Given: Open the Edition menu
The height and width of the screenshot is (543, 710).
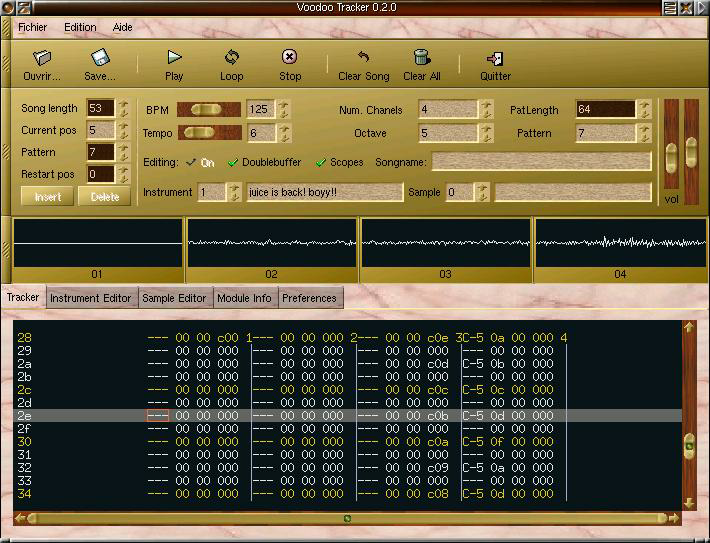Looking at the screenshot, I should click(x=80, y=27).
